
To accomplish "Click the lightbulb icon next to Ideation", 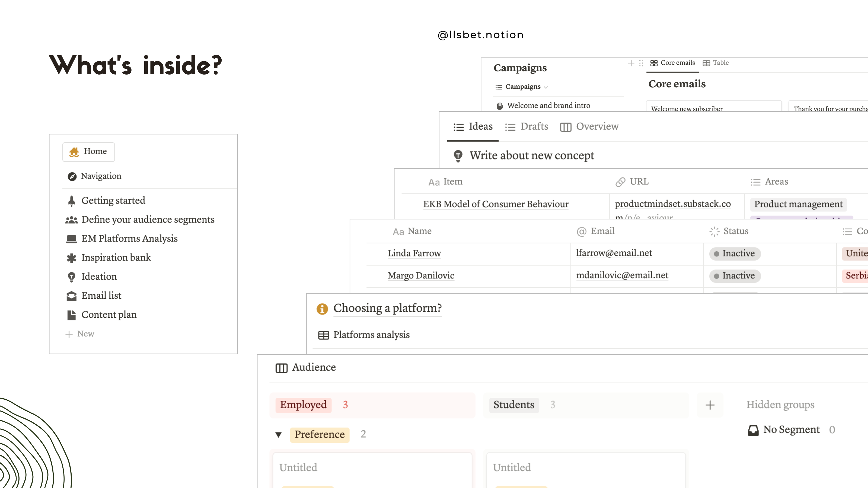I will coord(71,277).
